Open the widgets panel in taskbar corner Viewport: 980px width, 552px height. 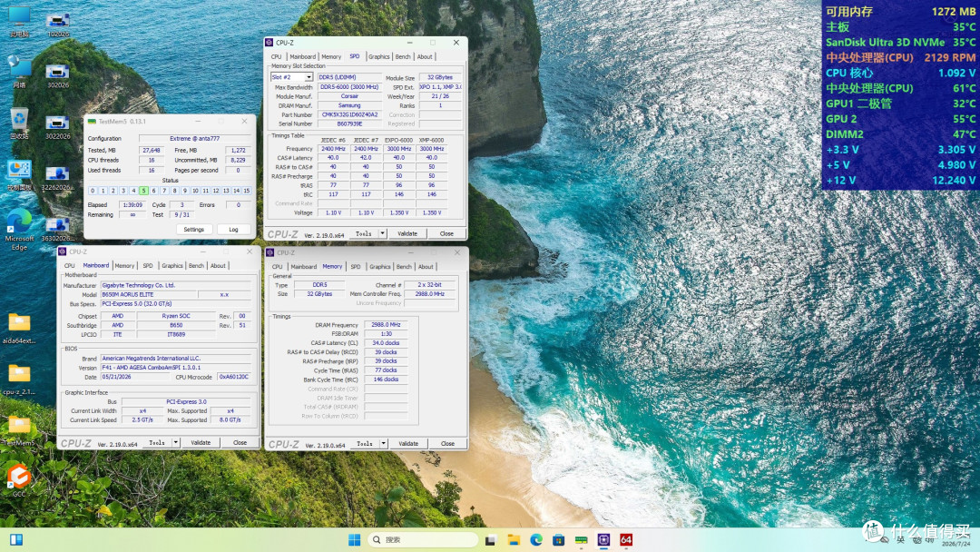[x=16, y=539]
